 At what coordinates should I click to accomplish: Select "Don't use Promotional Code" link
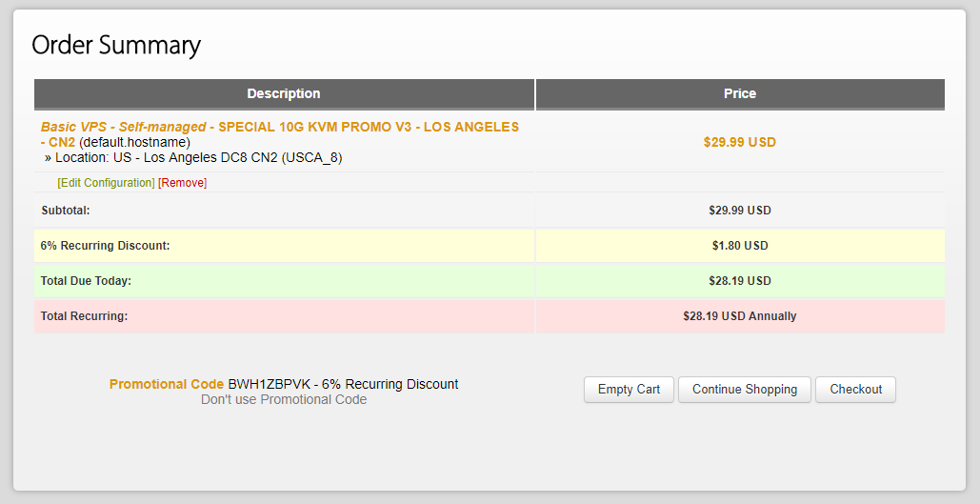click(x=284, y=399)
